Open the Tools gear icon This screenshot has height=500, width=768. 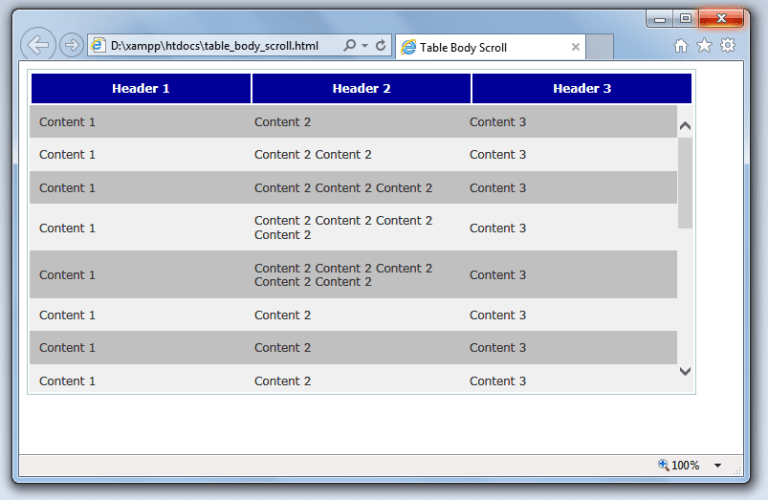coord(728,45)
